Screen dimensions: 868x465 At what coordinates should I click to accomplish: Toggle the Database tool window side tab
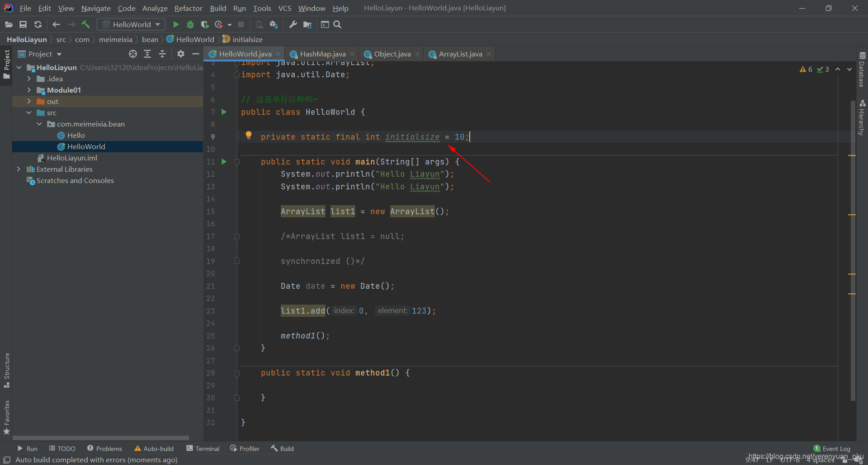[862, 69]
